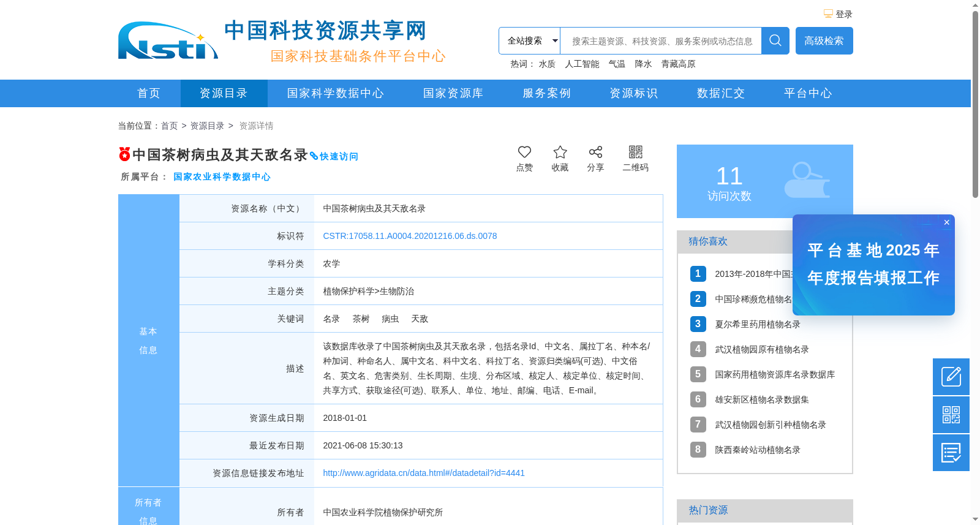
Task: Click keyword 名录
Action: pyautogui.click(x=331, y=319)
